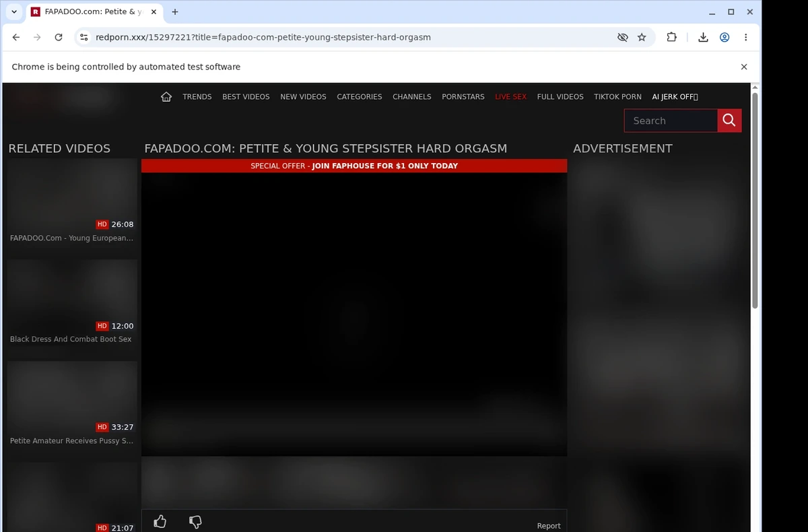The height and width of the screenshot is (532, 808).
Task: Open the CHANNELS menu item
Action: 412,97
